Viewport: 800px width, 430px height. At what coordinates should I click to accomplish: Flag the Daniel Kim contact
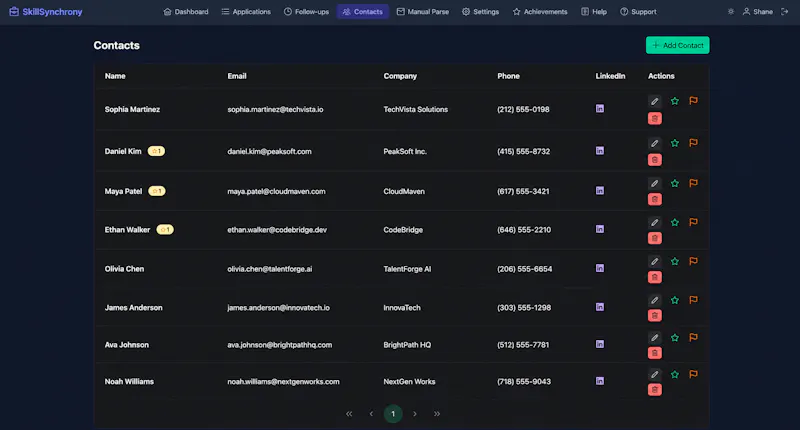693,143
